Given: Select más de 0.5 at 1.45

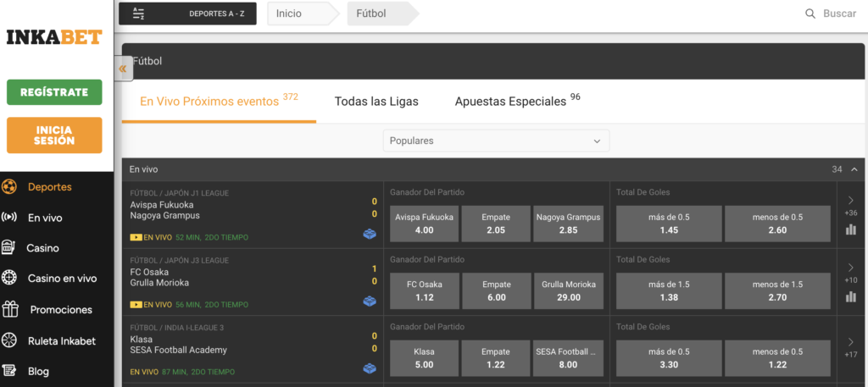Looking at the screenshot, I should pyautogui.click(x=669, y=224).
